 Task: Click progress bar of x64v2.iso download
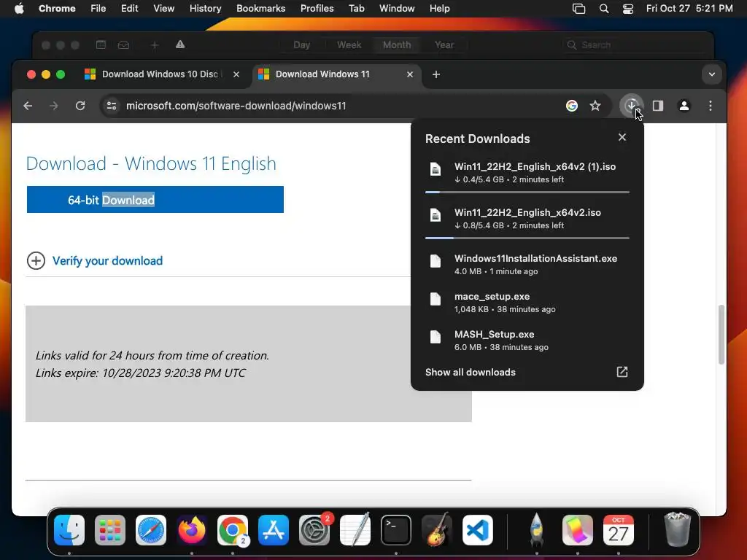pyautogui.click(x=527, y=238)
